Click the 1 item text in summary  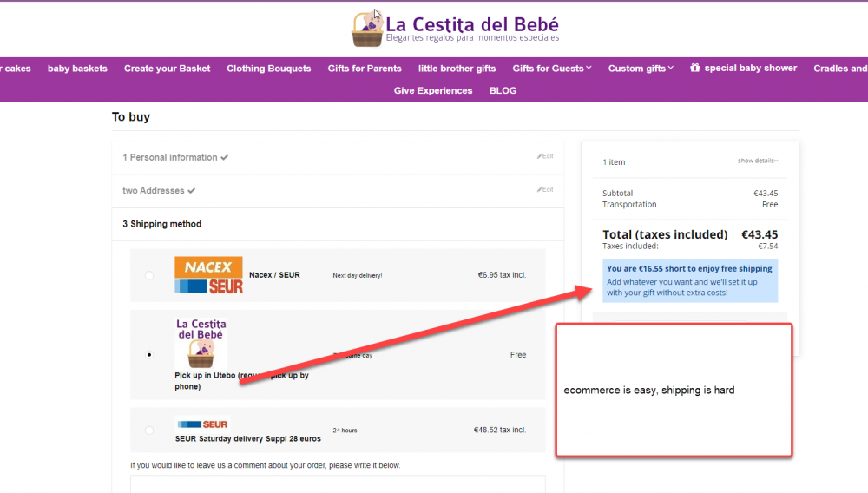click(x=614, y=162)
